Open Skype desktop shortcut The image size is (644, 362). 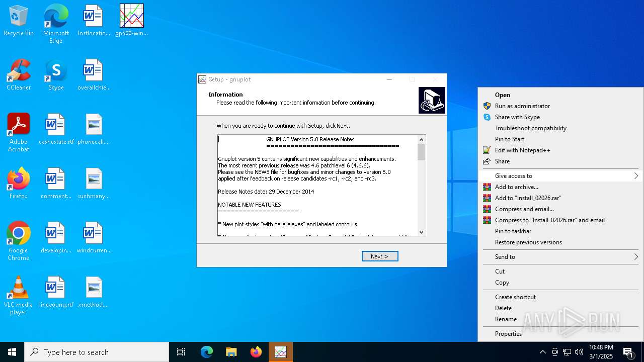pyautogui.click(x=56, y=75)
